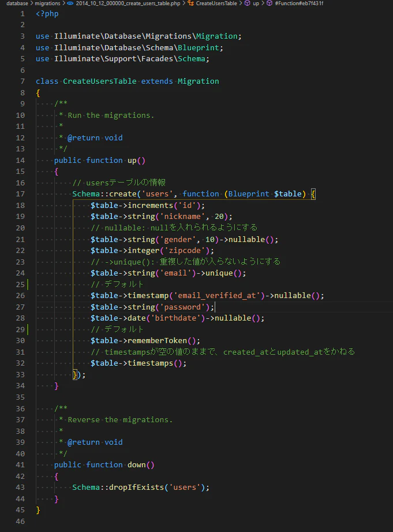Click the cube icon before #Function#eb7f431f breadcrumb
Screen dimensions: 393x532
point(270,3)
